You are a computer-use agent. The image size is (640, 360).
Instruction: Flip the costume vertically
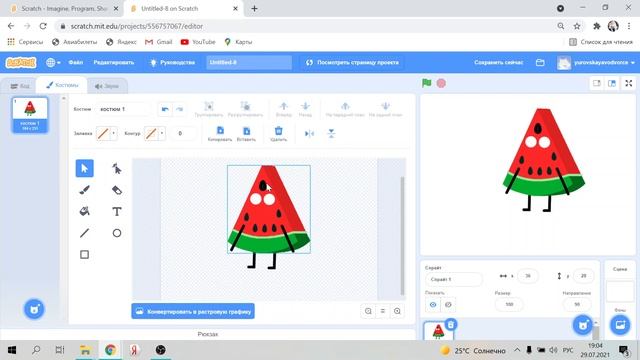[331, 133]
